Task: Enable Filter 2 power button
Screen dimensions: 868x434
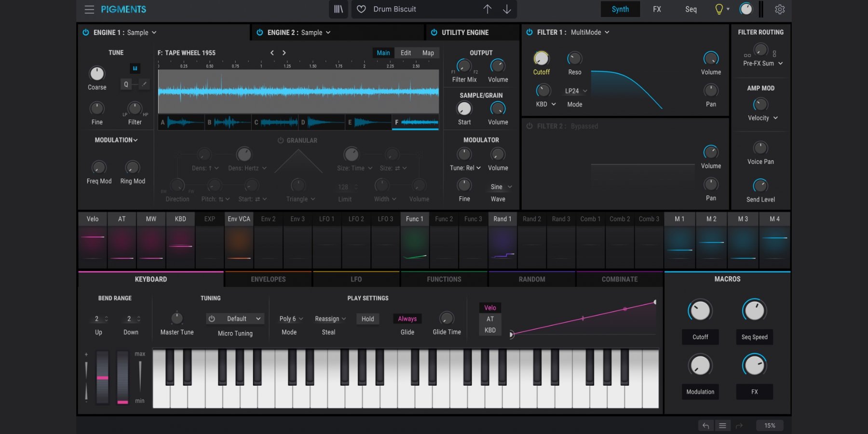Action: coord(529,126)
